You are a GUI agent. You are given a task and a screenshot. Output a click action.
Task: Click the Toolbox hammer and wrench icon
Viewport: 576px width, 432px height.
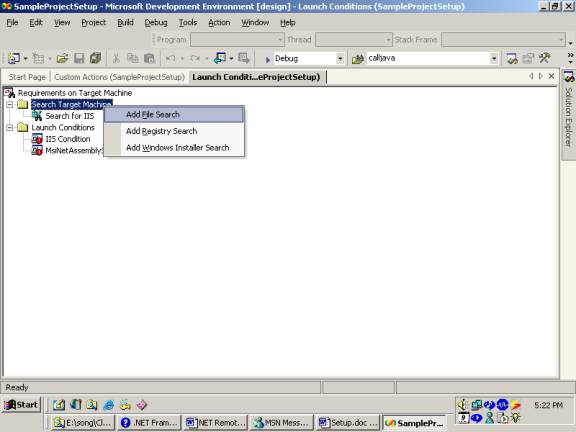pos(545,58)
